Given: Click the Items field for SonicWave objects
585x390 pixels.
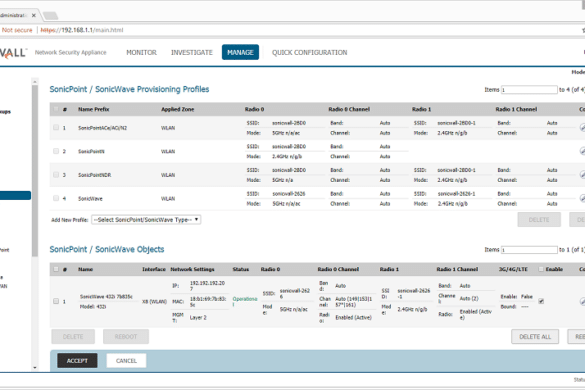Looking at the screenshot, I should pos(529,250).
